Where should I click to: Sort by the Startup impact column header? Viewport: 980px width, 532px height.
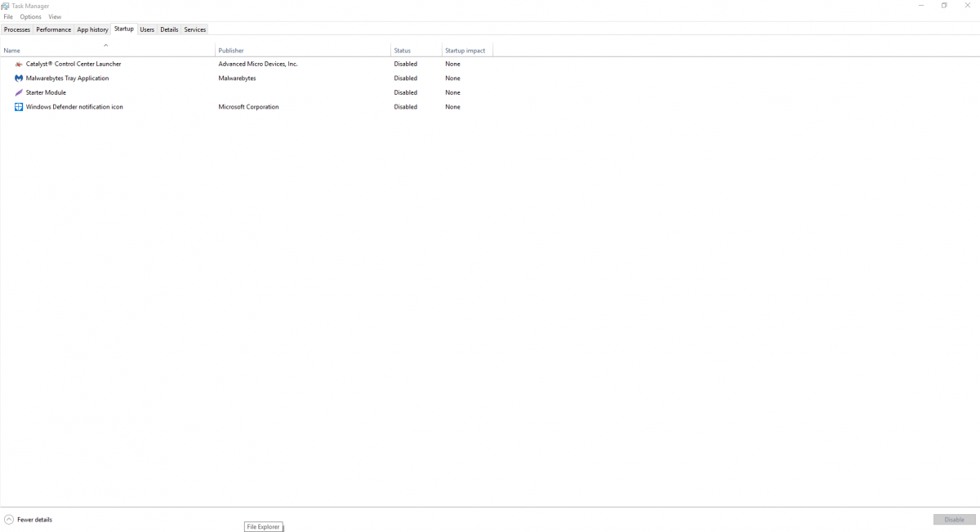(x=468, y=49)
